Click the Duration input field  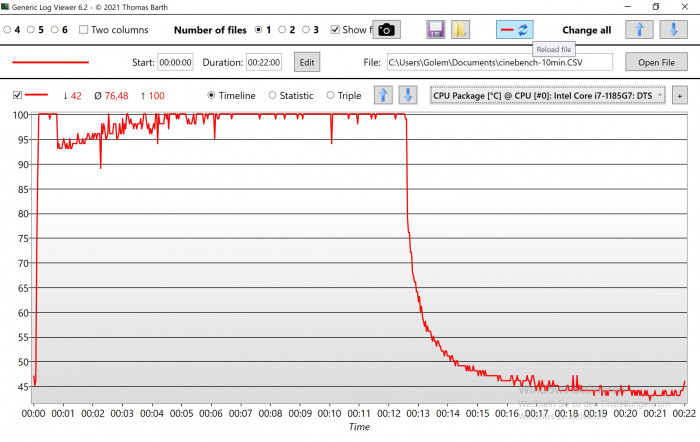point(265,62)
